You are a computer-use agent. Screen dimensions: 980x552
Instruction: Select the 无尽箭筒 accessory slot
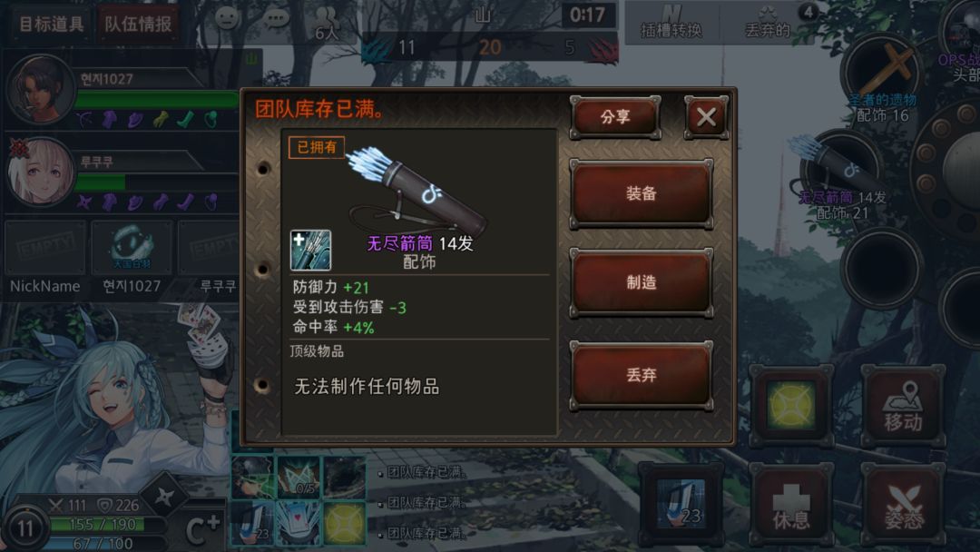[x=840, y=168]
